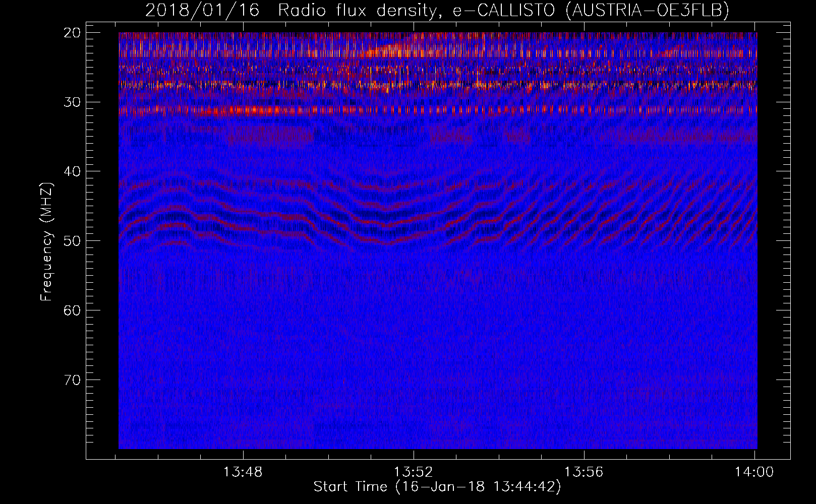Click the '20' frequency tick label
This screenshot has width=816, height=504.
(72, 33)
